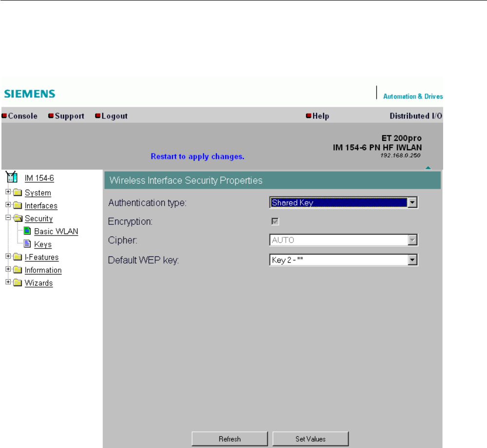
Task: Click the Shared Key selected value
Action: [338, 203]
